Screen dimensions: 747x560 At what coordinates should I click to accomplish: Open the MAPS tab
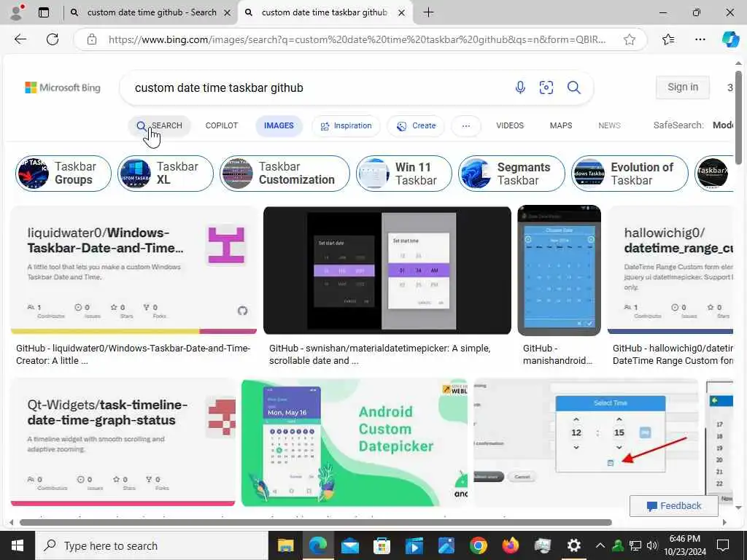click(x=561, y=125)
